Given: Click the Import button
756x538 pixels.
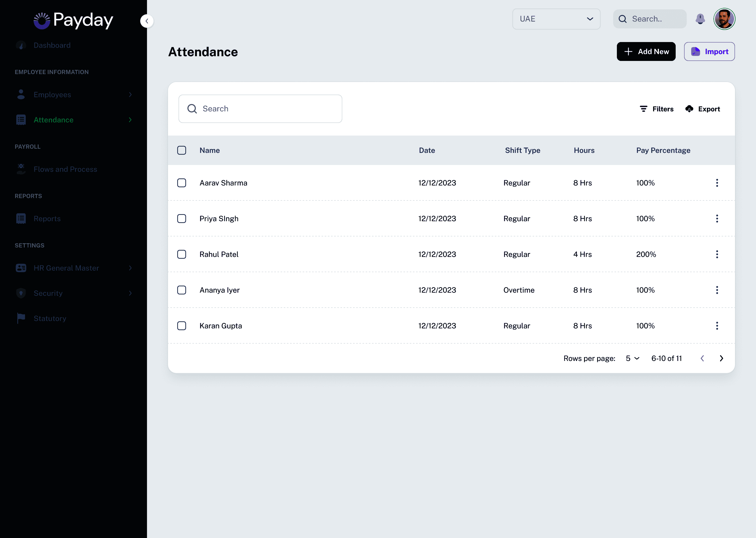Looking at the screenshot, I should 709,52.
